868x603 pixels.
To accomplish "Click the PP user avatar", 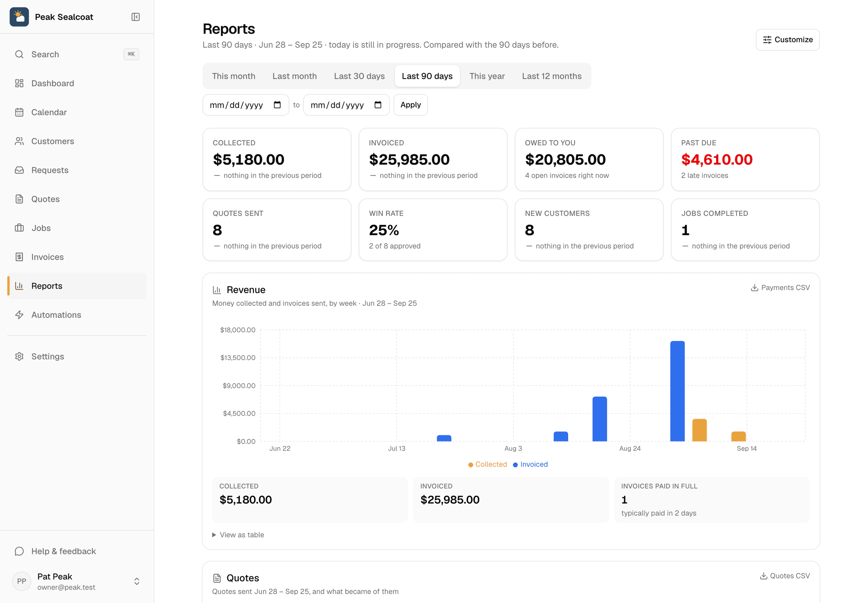I will (x=22, y=581).
